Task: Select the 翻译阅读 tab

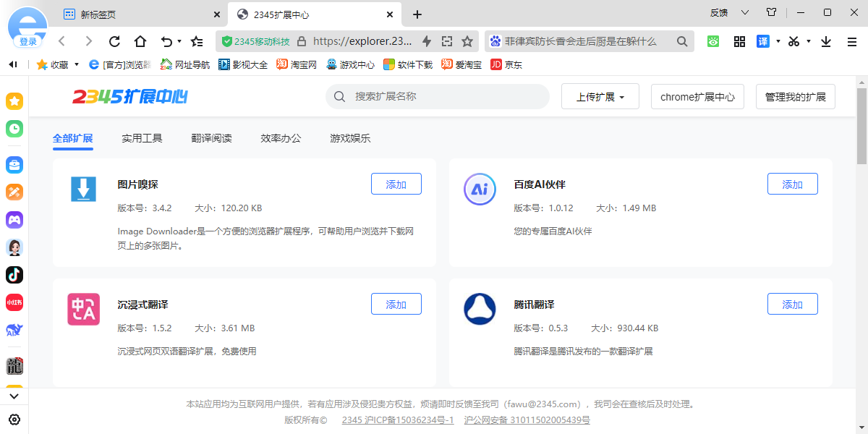Action: (211, 138)
